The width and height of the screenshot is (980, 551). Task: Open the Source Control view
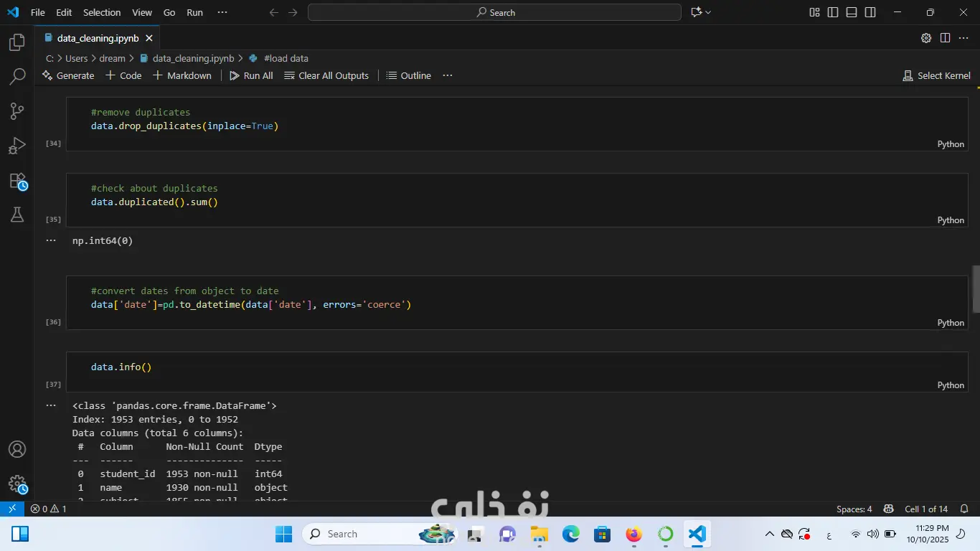coord(17,111)
